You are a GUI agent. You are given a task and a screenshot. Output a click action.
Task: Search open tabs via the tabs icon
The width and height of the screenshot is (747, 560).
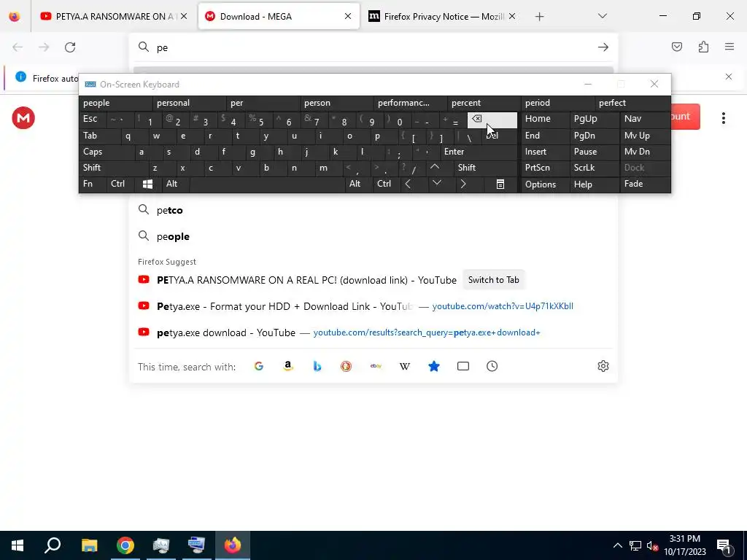pos(463,366)
